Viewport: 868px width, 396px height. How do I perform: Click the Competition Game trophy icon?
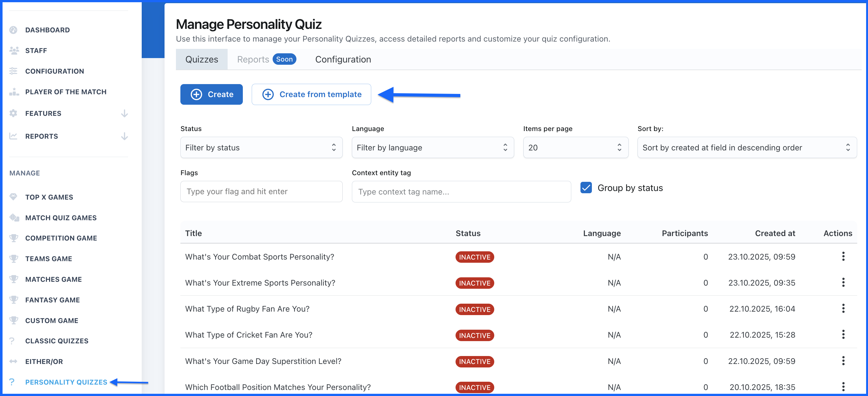[x=14, y=238]
